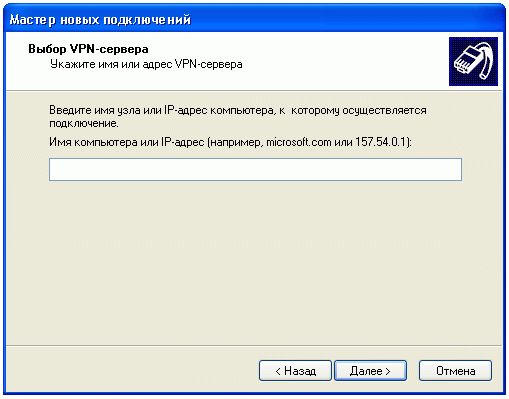Click the word подключение under the instruction
The height and width of the screenshot is (399, 509).
tap(84, 124)
